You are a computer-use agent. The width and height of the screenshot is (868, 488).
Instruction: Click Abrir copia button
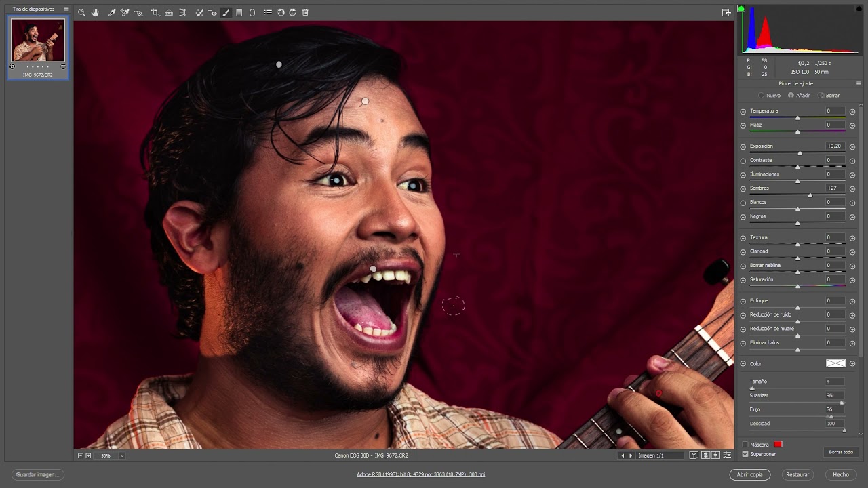click(x=750, y=474)
